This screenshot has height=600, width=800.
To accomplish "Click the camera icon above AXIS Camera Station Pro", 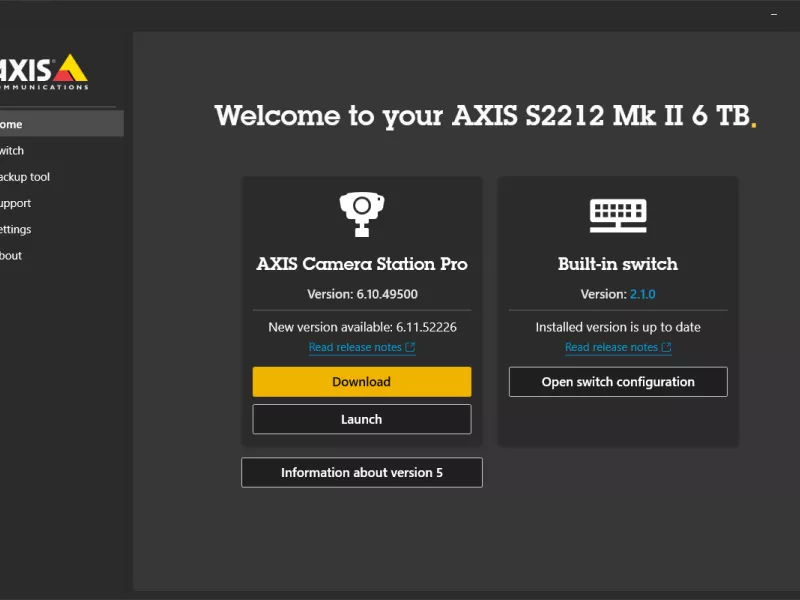I will pyautogui.click(x=361, y=211).
